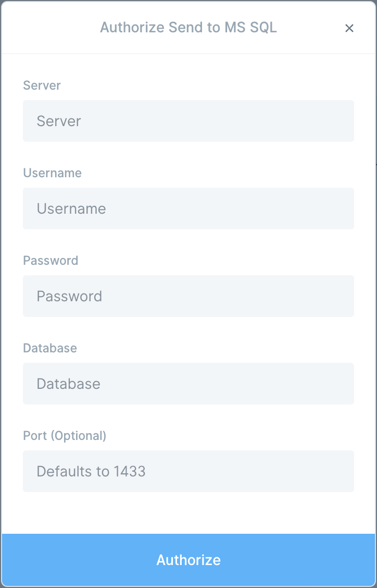This screenshot has height=588, width=377.
Task: Click the 'Password' placeholder inside the text box
Action: point(69,296)
